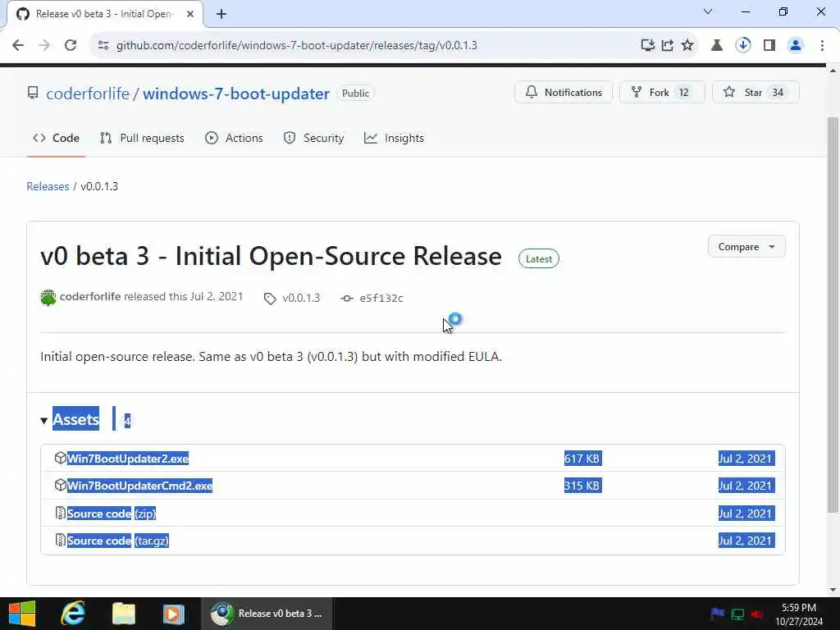840x630 pixels.
Task: Open Internet Explorer from taskbar
Action: pyautogui.click(x=73, y=614)
